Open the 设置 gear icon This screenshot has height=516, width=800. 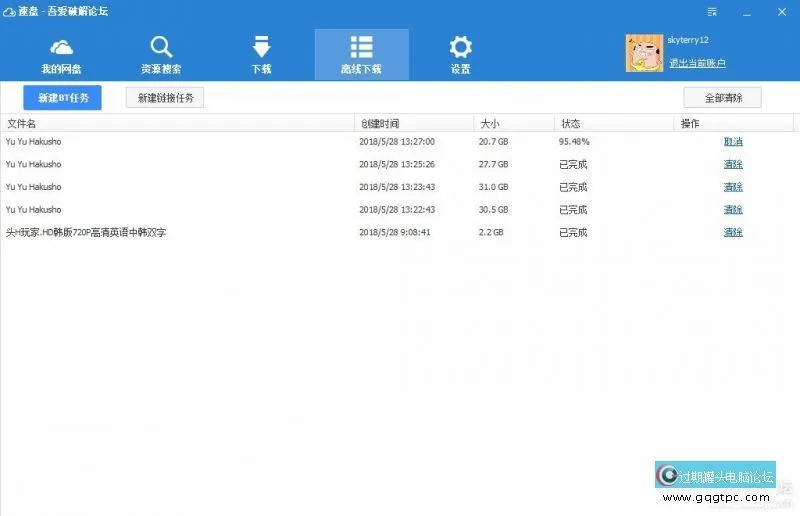[x=460, y=48]
